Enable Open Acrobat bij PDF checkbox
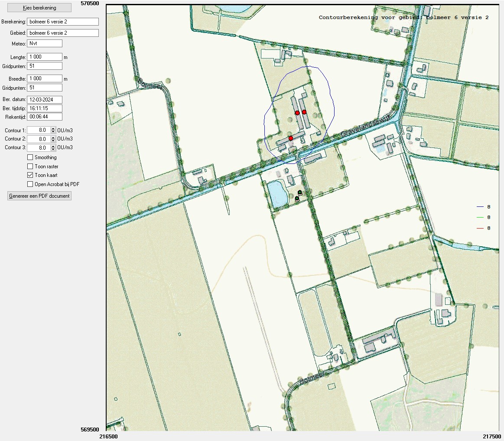The image size is (504, 441). (x=30, y=184)
